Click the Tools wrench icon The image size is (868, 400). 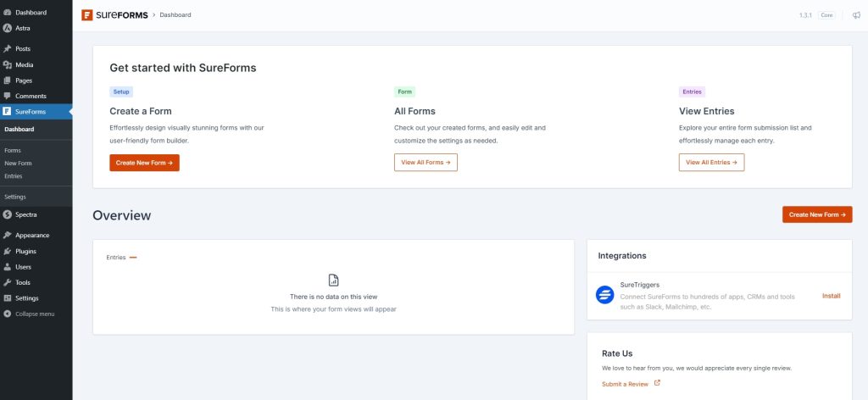point(7,282)
